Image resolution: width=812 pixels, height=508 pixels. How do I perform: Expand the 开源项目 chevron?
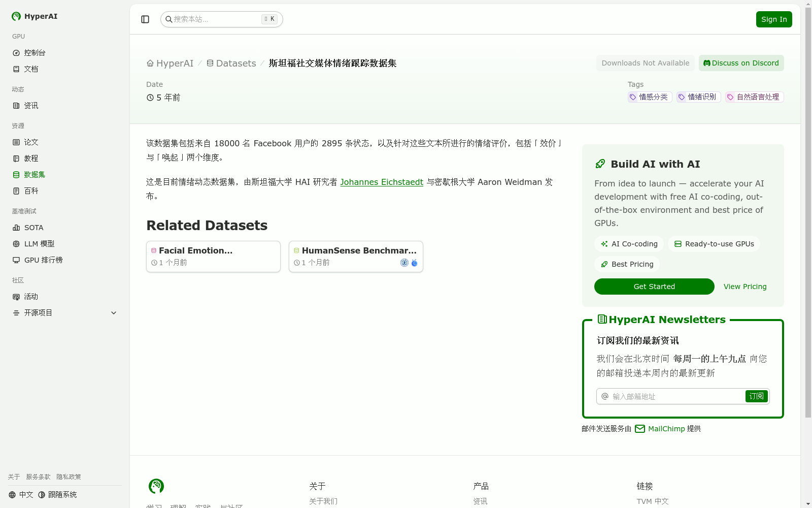114,313
